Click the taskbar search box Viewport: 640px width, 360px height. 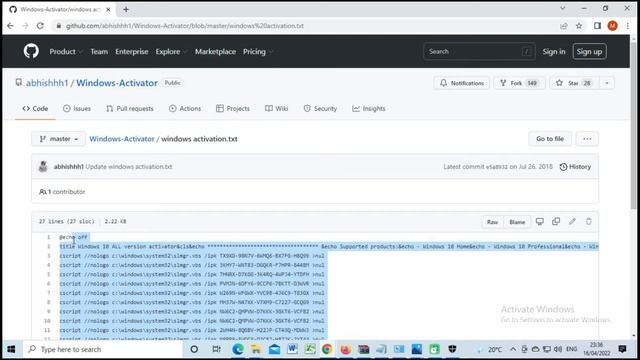coord(102,349)
